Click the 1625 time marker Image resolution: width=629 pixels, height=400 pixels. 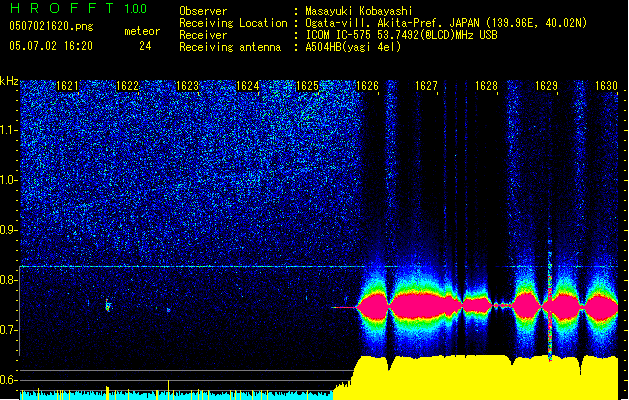pyautogui.click(x=307, y=86)
